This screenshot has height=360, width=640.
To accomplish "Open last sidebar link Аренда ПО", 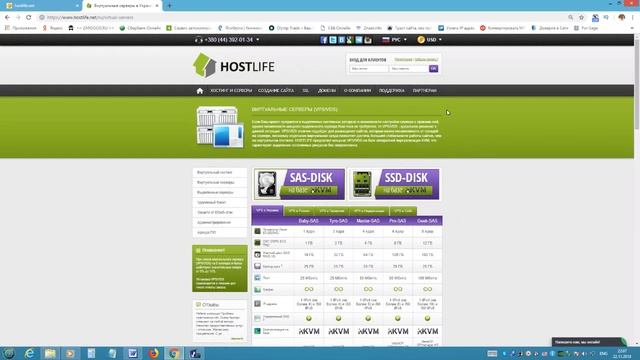I will tap(207, 232).
